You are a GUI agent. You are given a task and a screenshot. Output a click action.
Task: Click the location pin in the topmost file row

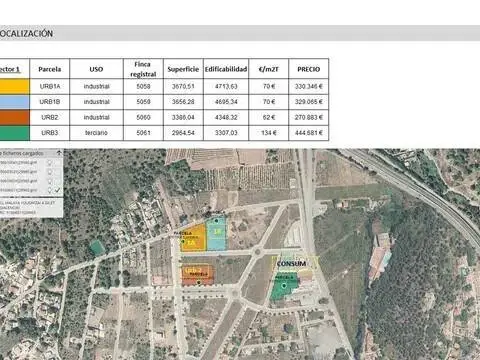(50, 163)
